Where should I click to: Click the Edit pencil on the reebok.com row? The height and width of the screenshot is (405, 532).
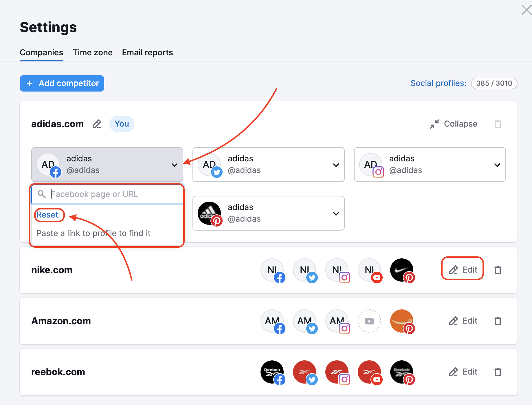(x=463, y=372)
